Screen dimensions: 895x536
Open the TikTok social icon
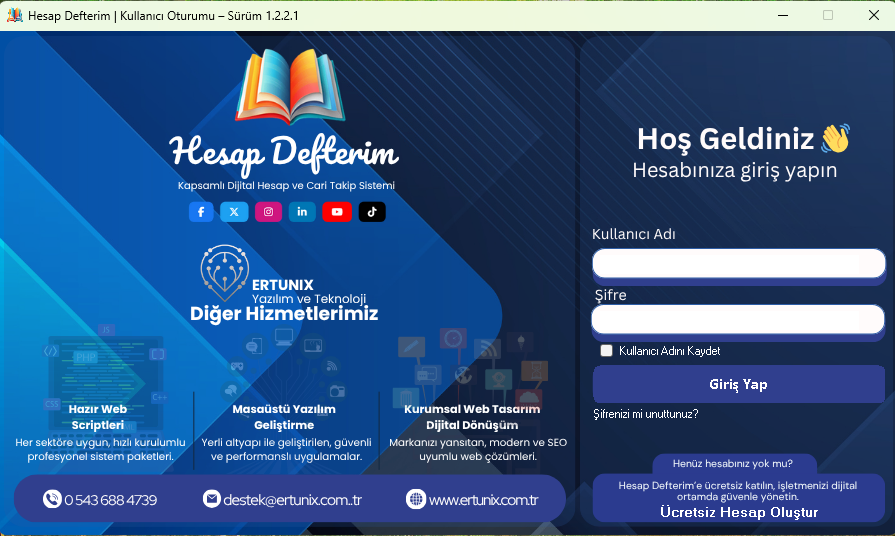[372, 212]
